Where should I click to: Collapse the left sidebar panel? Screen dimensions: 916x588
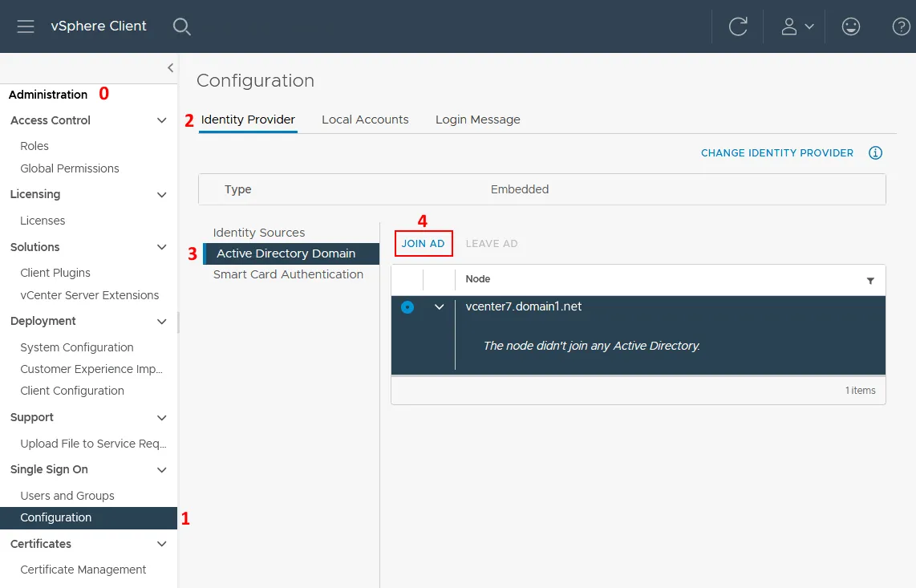[x=170, y=68]
